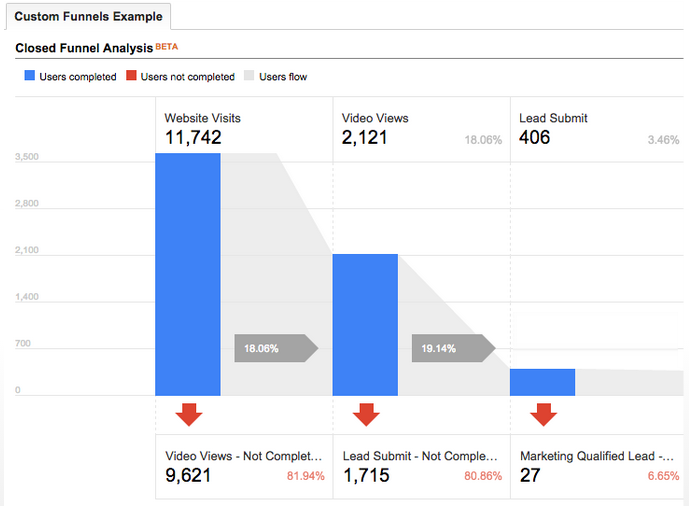
Task: Click Lead Submit - Not Completed dropoff box
Action: 421,466
